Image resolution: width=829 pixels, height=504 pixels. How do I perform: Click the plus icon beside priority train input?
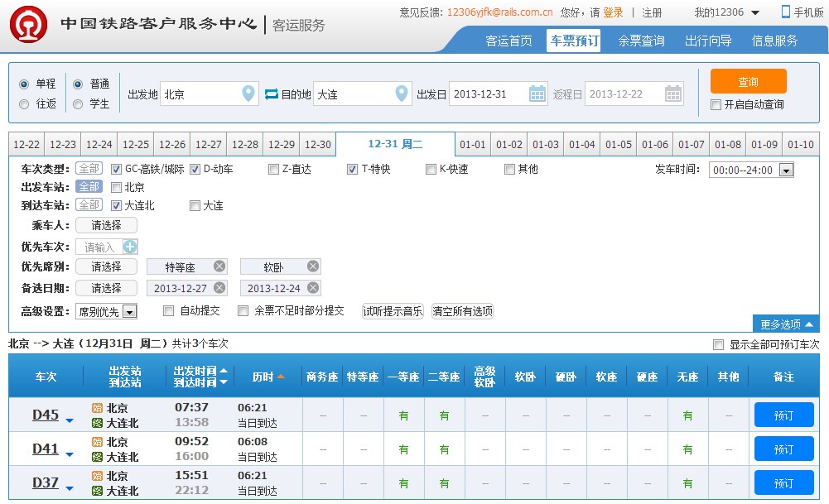[x=131, y=247]
